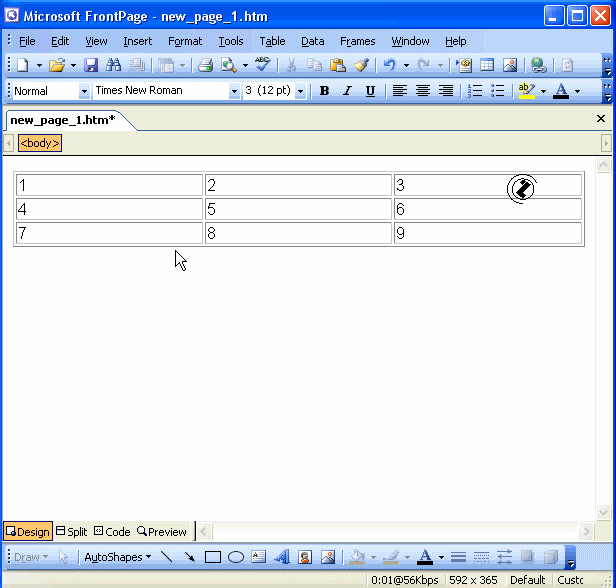Click the Spelling check icon
Viewport: 616px width, 588px height.
click(262, 65)
